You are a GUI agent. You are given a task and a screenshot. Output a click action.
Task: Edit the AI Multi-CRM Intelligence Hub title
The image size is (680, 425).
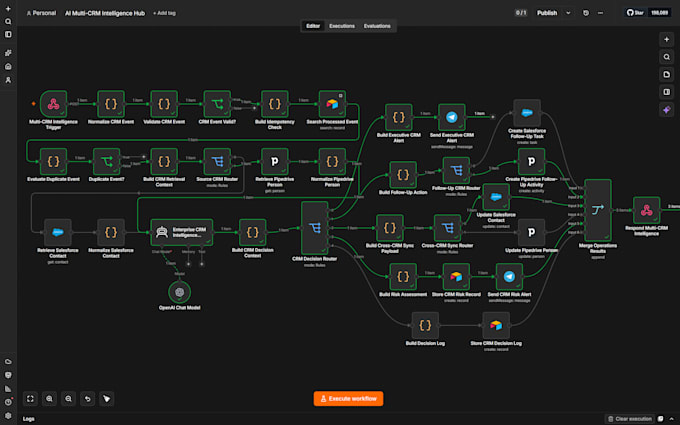(x=105, y=13)
